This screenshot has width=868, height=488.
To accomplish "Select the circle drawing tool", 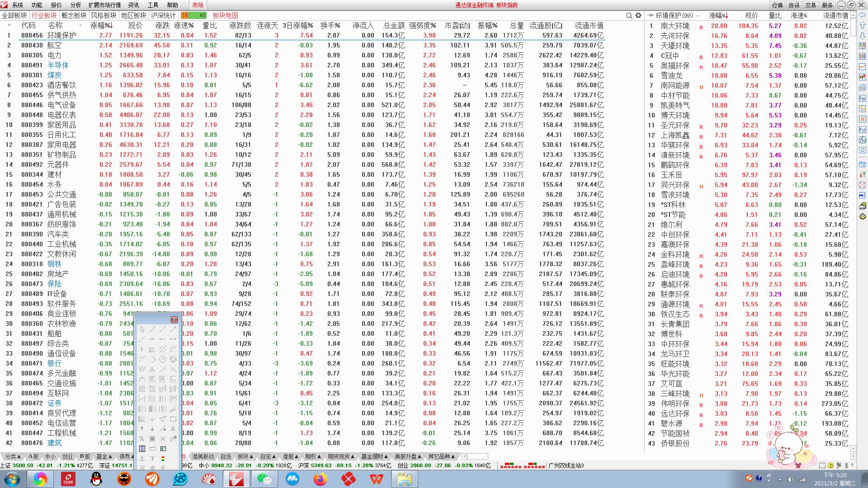I will coord(163,359).
